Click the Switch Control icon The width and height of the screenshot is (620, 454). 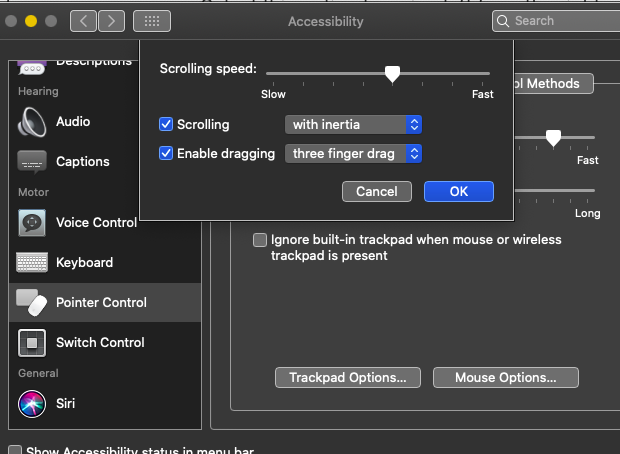coord(32,343)
